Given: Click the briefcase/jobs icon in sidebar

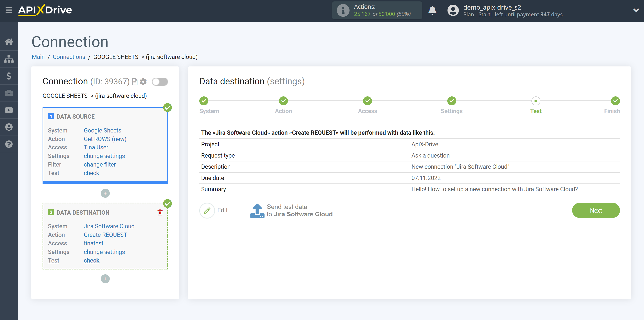Looking at the screenshot, I should click(9, 92).
